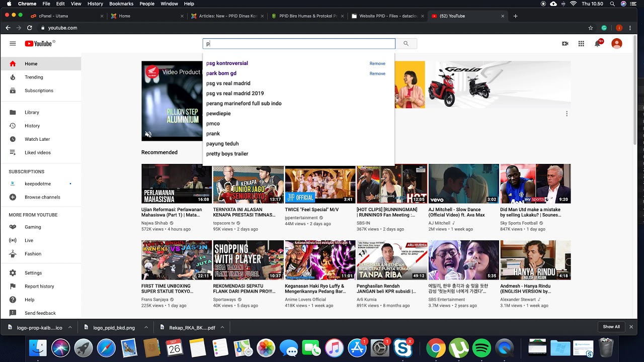The width and height of the screenshot is (644, 362).
Task: Switch to the Articles: New - PPID tab
Action: click(x=226, y=16)
